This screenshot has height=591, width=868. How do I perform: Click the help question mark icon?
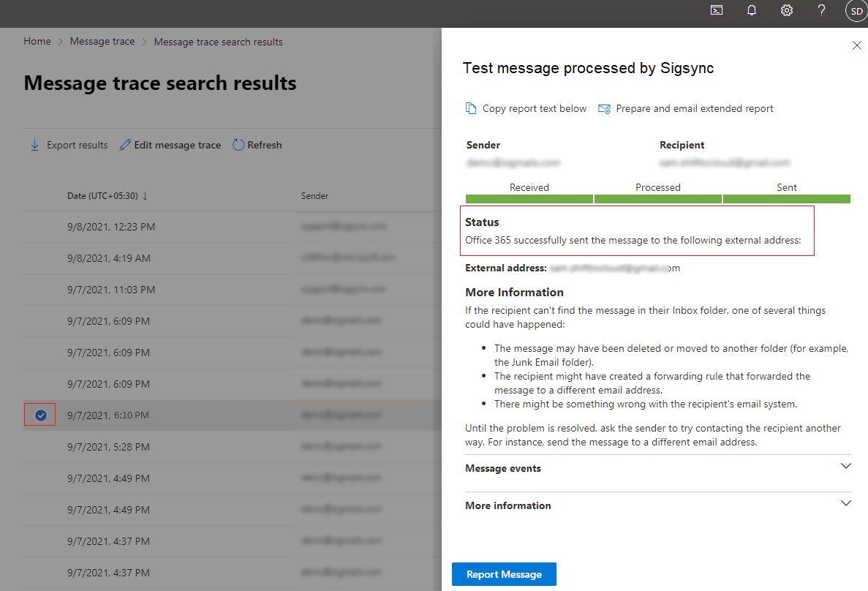[x=821, y=11]
